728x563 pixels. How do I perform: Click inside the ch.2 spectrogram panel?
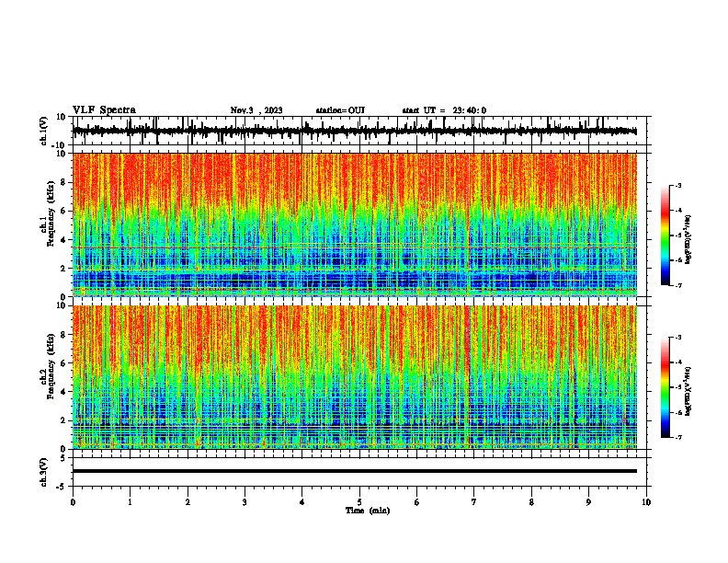(x=355, y=377)
